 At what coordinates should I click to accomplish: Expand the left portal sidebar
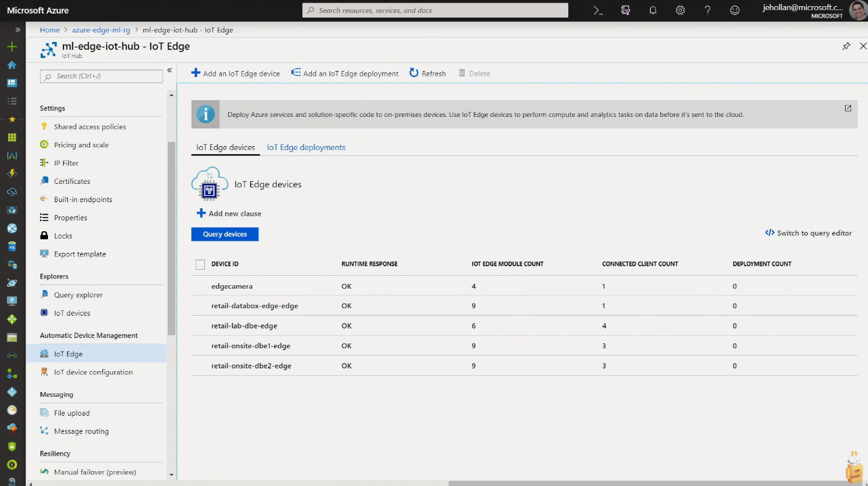pos(18,30)
